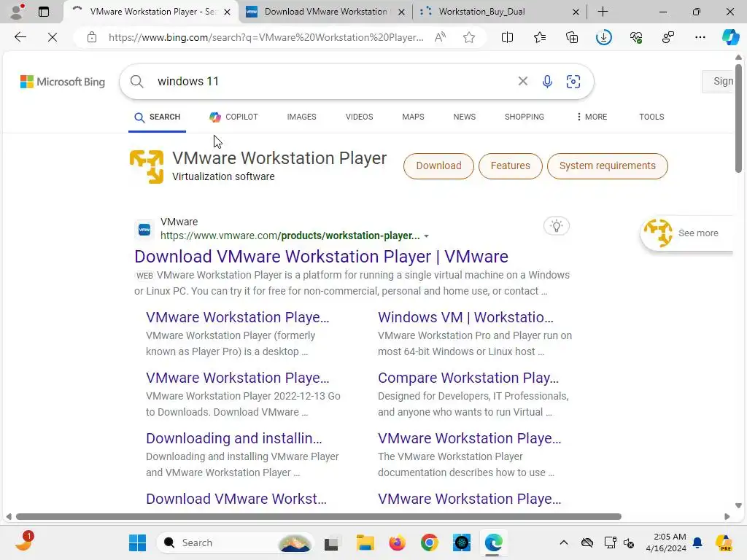Screen dimensions: 747x560
Task: Open the Favorites list icon
Action: (540, 37)
